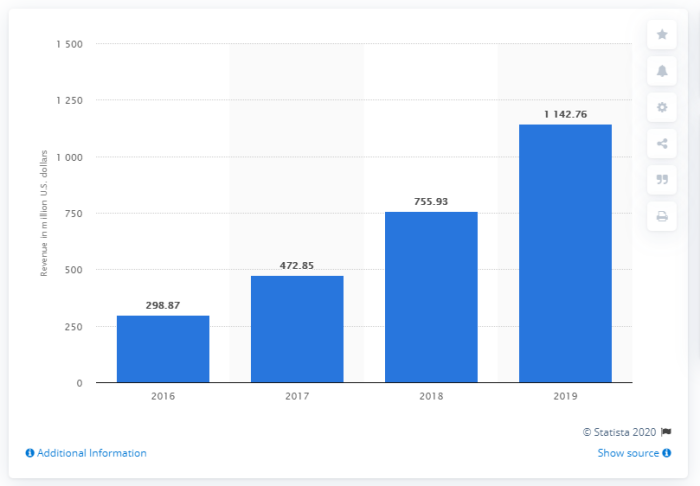Screen dimensions: 700x486
Task: Click the 2019 x-axis label
Action: 565,396
